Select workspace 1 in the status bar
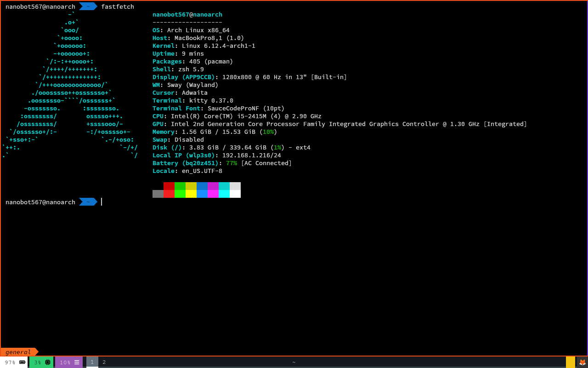The image size is (588, 368). 92,362
